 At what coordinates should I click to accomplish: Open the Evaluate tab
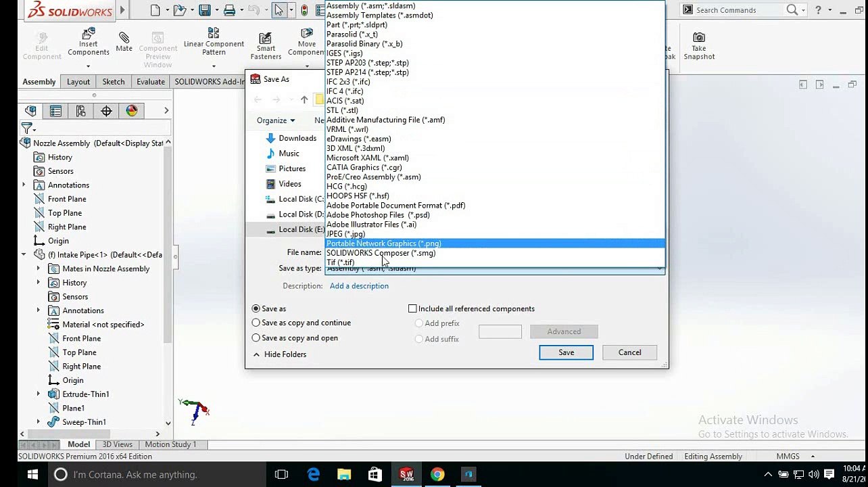(x=150, y=82)
